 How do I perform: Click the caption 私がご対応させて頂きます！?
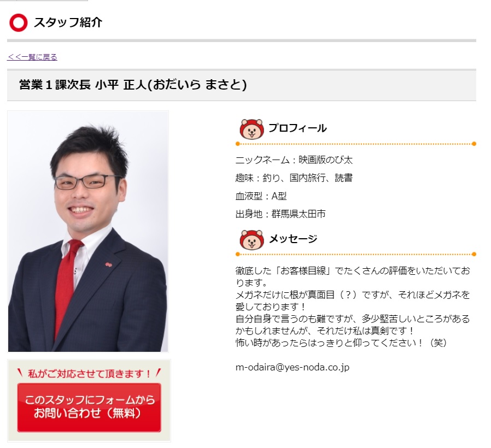[89, 374]
